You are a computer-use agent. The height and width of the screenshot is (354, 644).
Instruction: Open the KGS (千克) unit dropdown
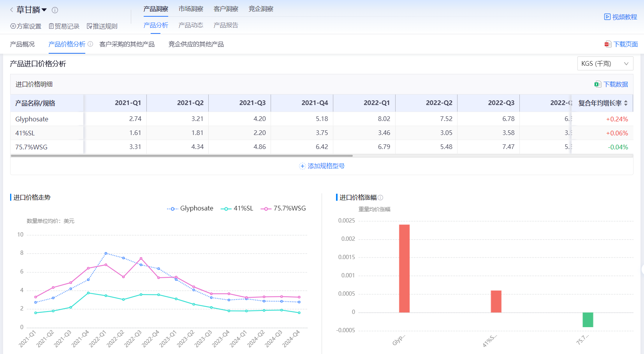pos(605,63)
